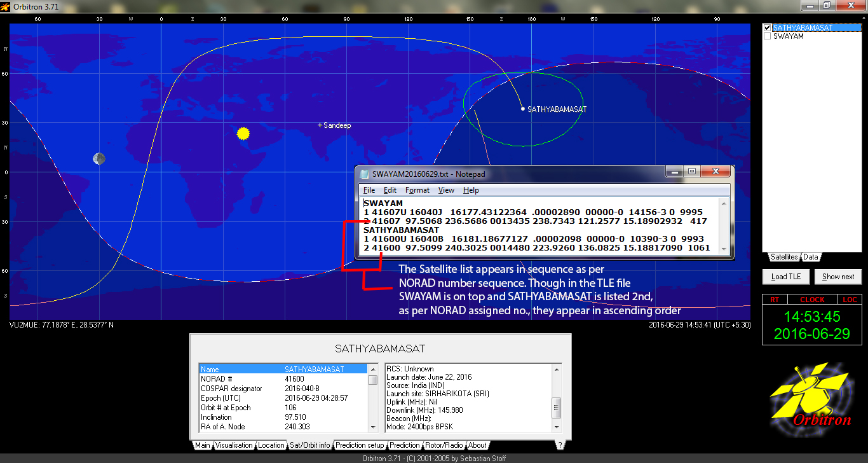
Task: Click the Moon icon on the map
Action: click(x=98, y=158)
